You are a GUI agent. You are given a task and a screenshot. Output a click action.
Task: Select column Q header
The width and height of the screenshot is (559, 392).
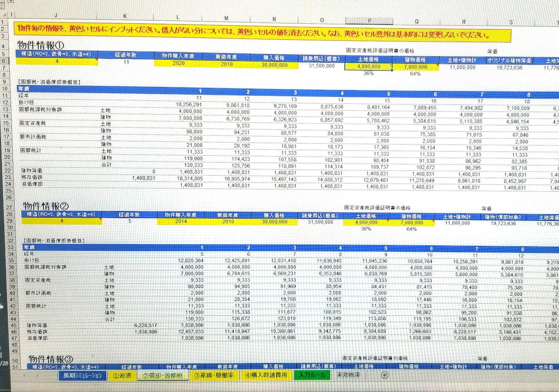417,21
